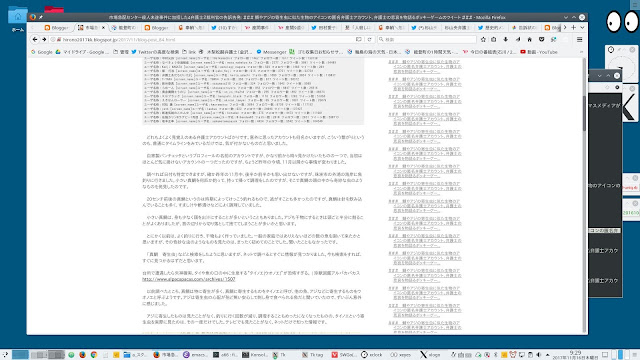This screenshot has width=640, height=360.
Task: Focus the Firefox search box
Action: click(x=427, y=40)
